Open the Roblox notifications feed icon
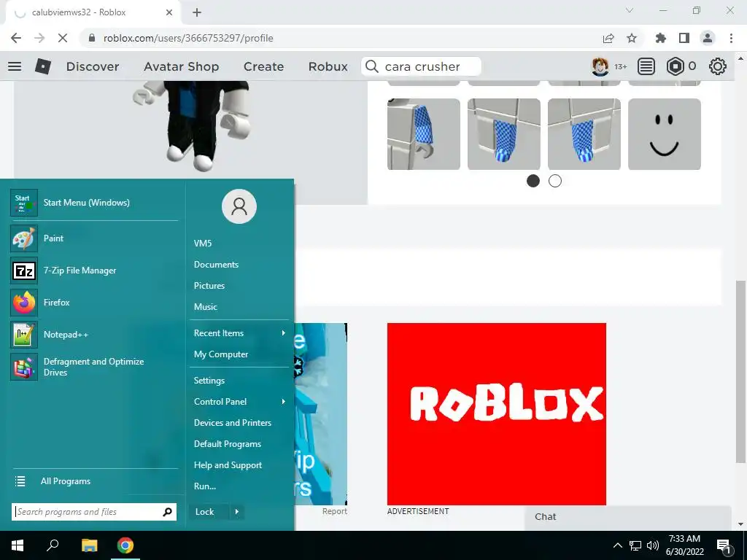Image resolution: width=747 pixels, height=560 pixels. (646, 66)
